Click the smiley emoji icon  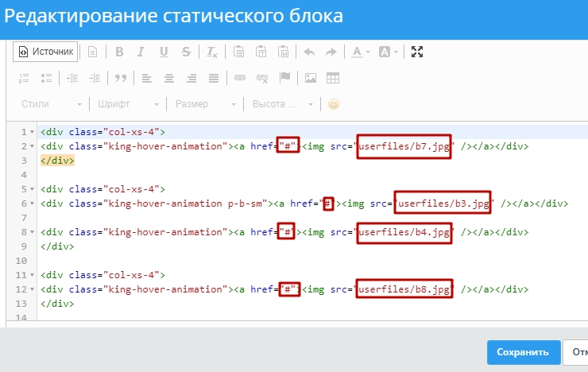[334, 104]
